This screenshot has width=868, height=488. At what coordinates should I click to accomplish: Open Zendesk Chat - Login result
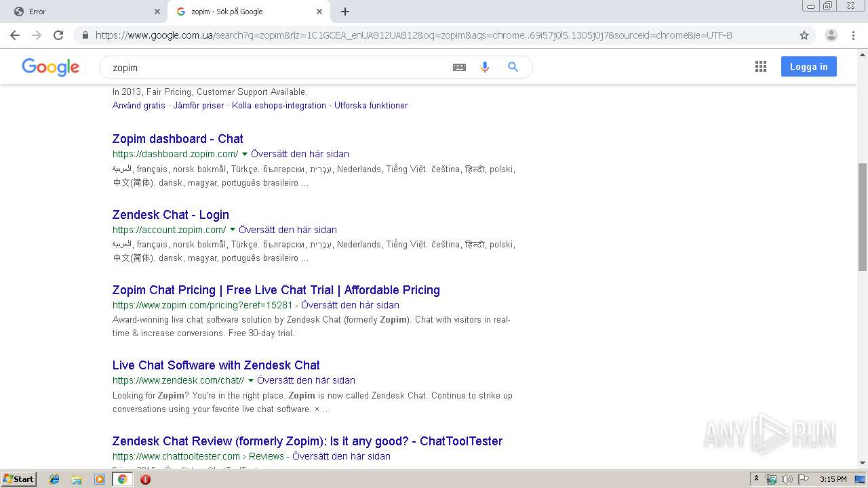click(x=171, y=214)
